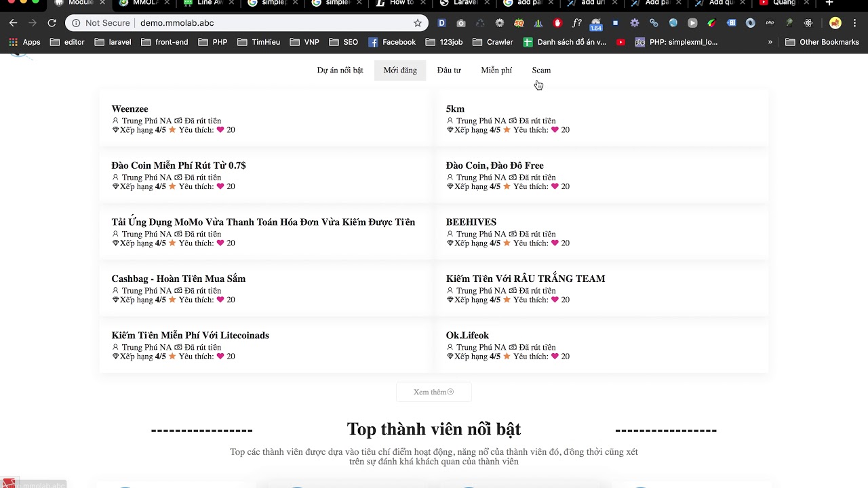Screen dimensions: 868x488
Task: Expand the Other Bookmarks folder
Action: (x=822, y=42)
